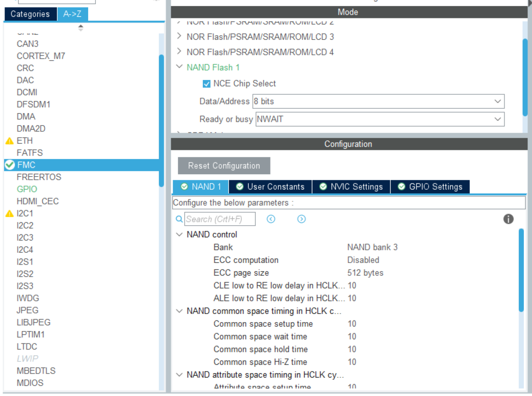
Task: Click the green check on NVIC Settings tab
Action: pos(323,187)
